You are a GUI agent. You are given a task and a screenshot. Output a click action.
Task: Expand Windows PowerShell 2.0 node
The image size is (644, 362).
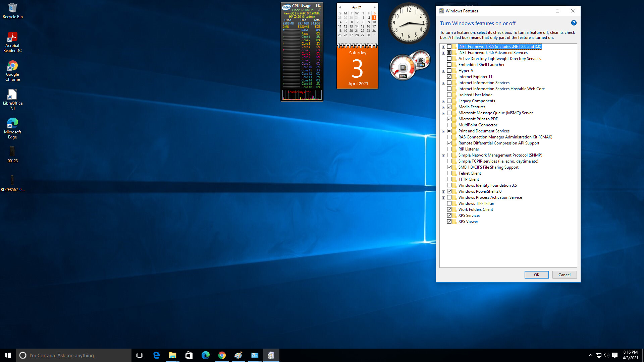point(443,192)
